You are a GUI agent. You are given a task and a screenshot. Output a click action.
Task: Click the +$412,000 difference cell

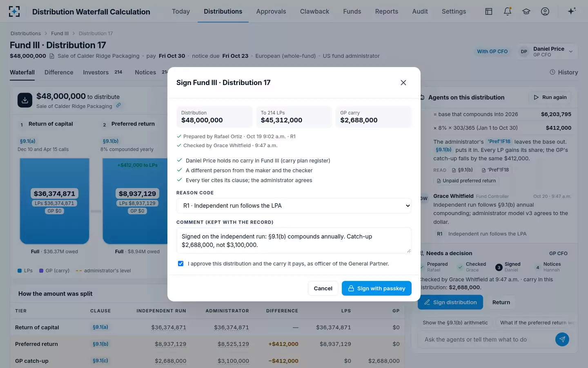tap(283, 344)
